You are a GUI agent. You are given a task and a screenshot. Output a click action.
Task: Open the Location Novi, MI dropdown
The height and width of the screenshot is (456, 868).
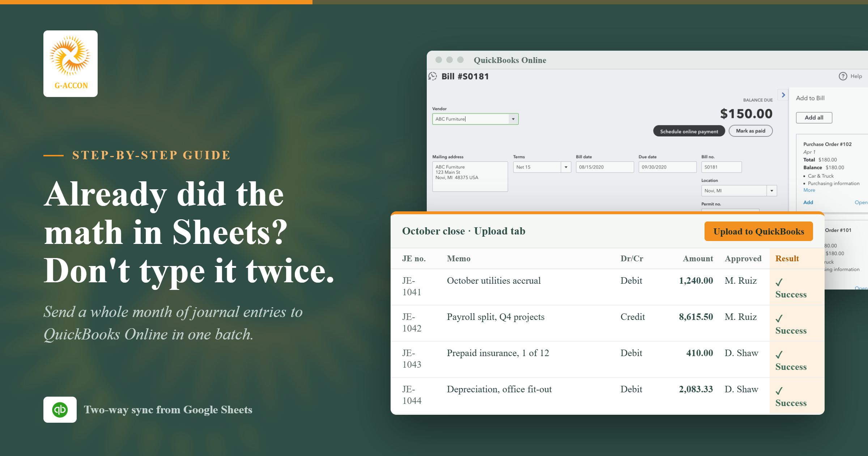(772, 191)
